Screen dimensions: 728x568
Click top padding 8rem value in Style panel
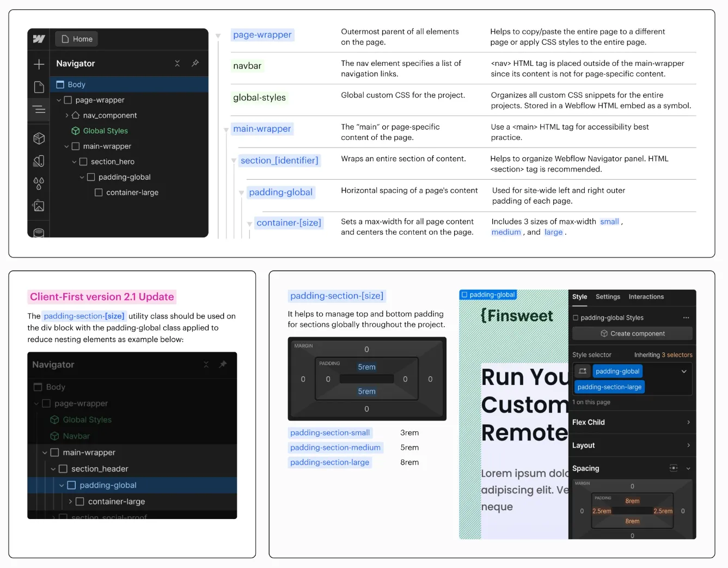(x=632, y=501)
